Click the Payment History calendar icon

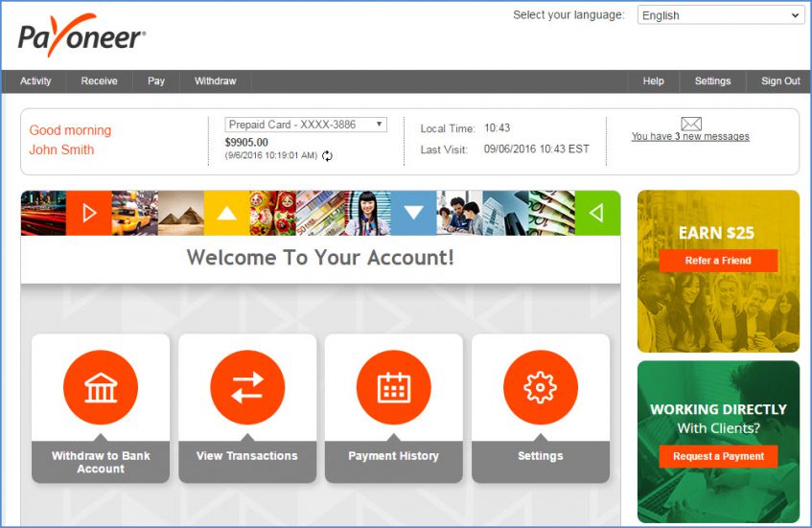(x=393, y=387)
